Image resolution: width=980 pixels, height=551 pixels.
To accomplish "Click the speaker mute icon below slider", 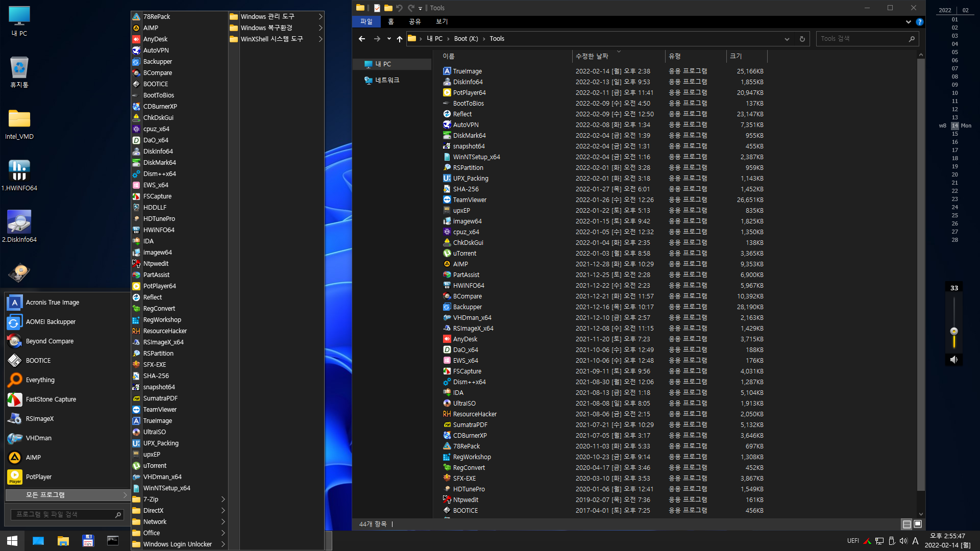I will pos(953,360).
